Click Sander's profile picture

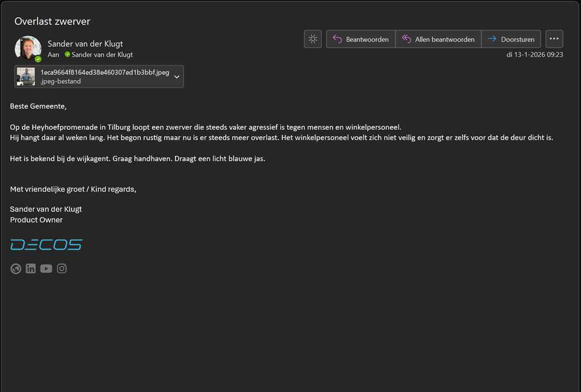coord(27,47)
